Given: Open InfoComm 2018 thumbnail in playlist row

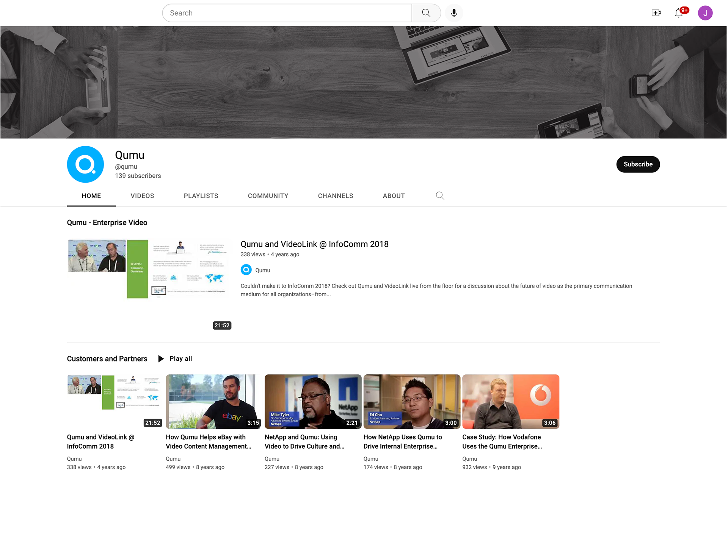Looking at the screenshot, I should [115, 402].
